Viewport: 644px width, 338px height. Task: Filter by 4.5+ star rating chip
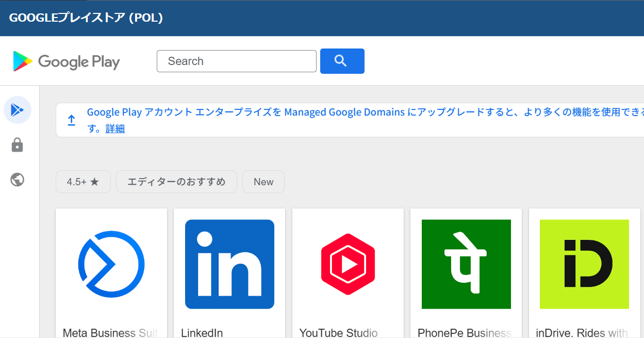[x=83, y=182]
